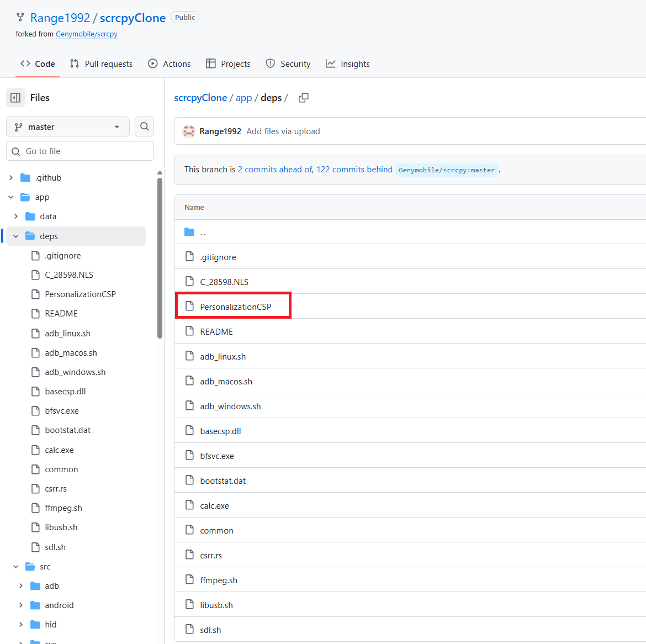Open bootstat.dat in the main file list
The width and height of the screenshot is (646, 644).
pos(223,481)
